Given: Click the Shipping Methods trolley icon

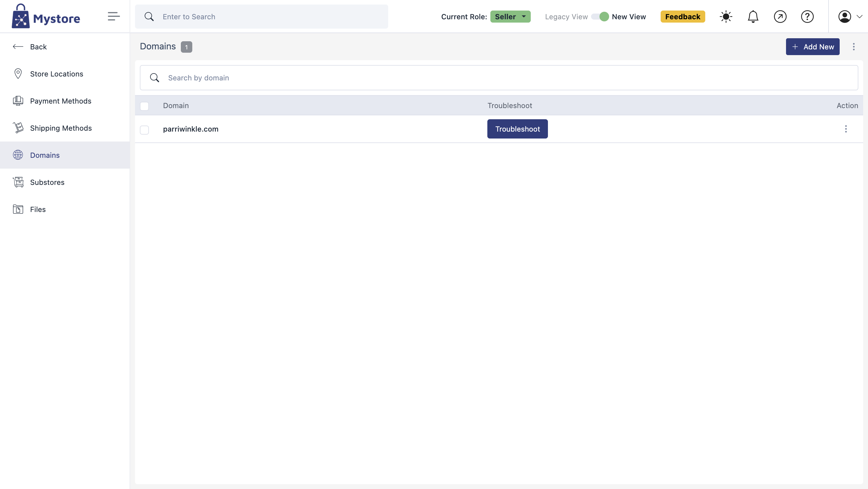Looking at the screenshot, I should point(18,128).
